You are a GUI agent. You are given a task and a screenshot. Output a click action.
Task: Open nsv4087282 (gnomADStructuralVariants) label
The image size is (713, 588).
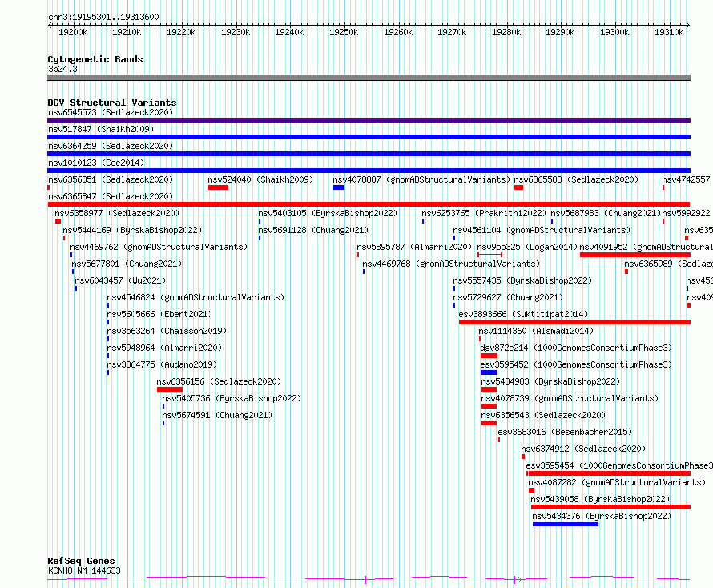click(x=617, y=482)
